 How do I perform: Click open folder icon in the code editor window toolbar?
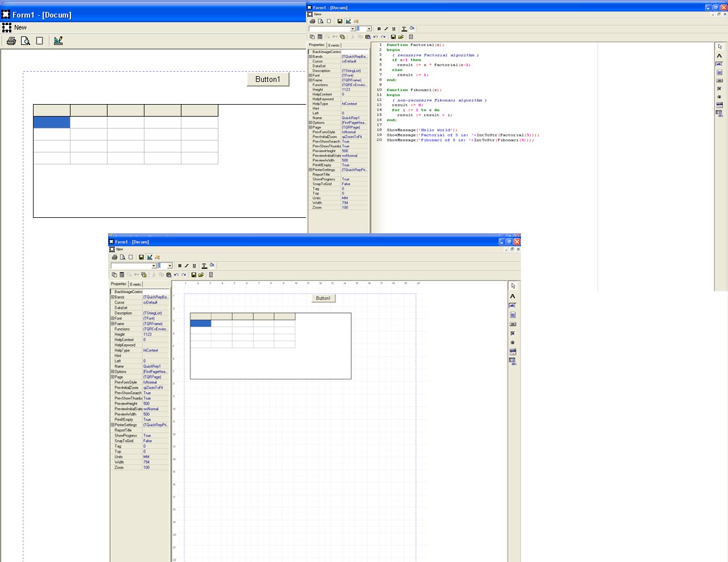400,37
